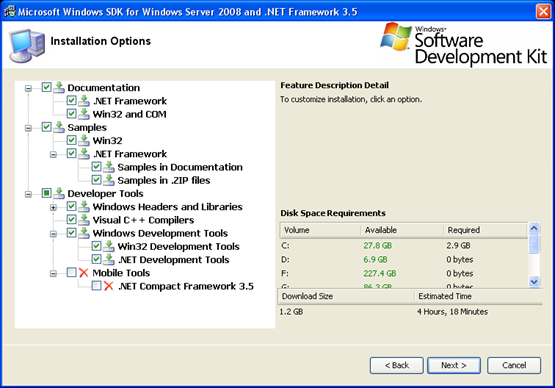Click disk volume list down arrow
This screenshot has width=555, height=388.
(x=534, y=282)
